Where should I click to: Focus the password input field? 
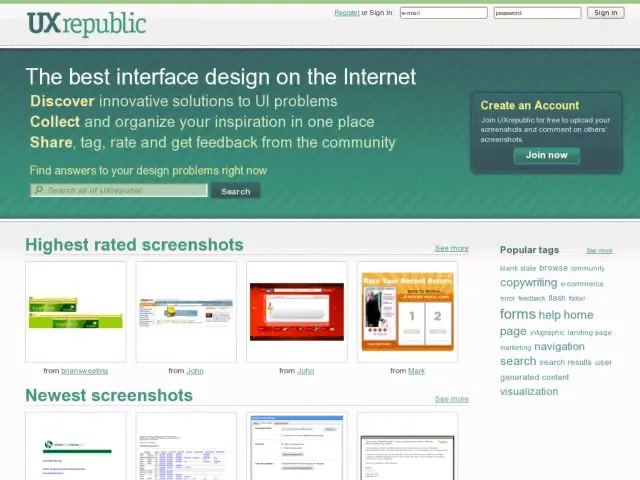tap(537, 13)
